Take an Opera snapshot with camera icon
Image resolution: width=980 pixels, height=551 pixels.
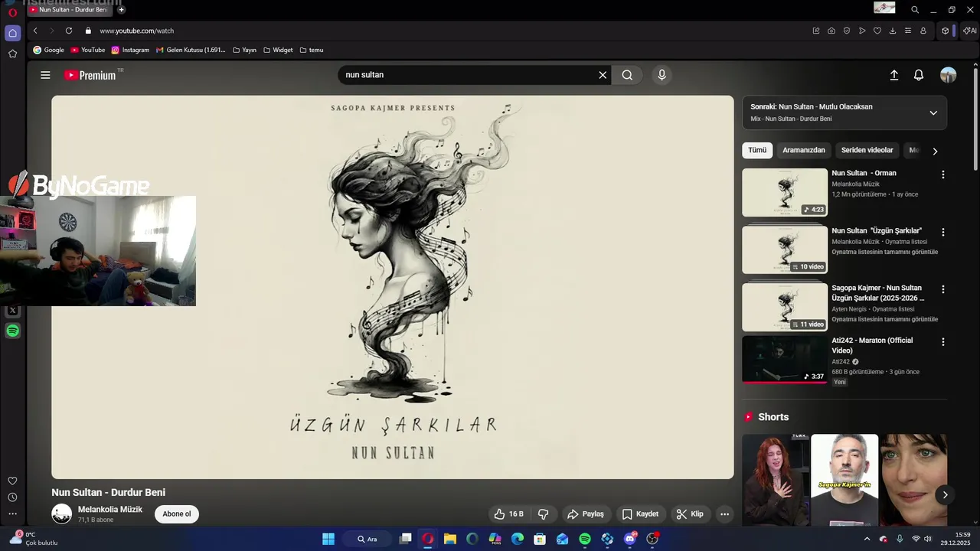831,31
